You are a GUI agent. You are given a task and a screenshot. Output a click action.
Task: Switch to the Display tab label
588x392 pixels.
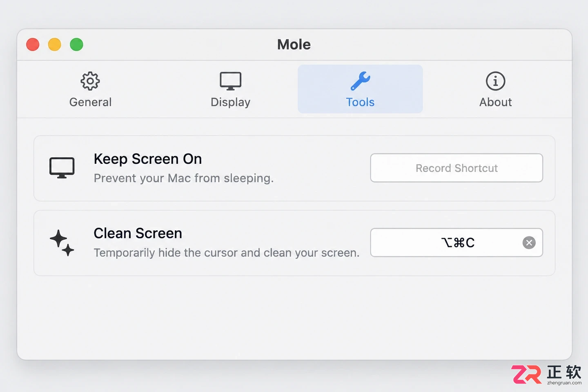click(x=230, y=102)
